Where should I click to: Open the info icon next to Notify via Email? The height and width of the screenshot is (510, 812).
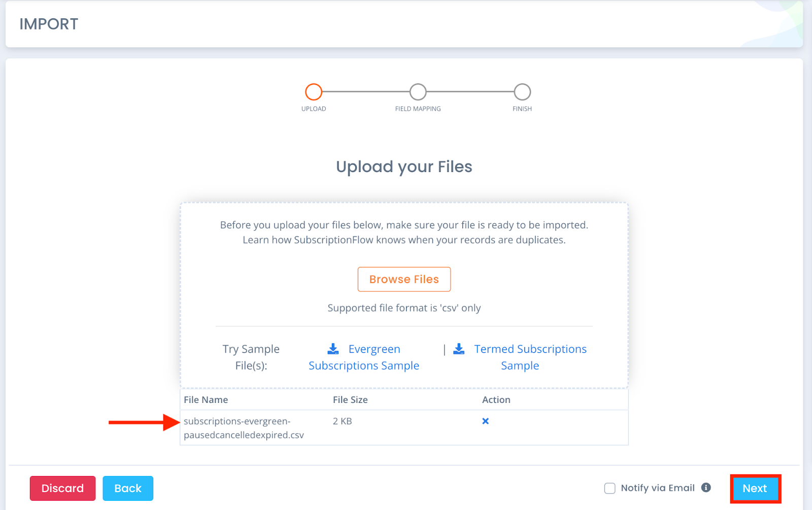click(x=706, y=488)
